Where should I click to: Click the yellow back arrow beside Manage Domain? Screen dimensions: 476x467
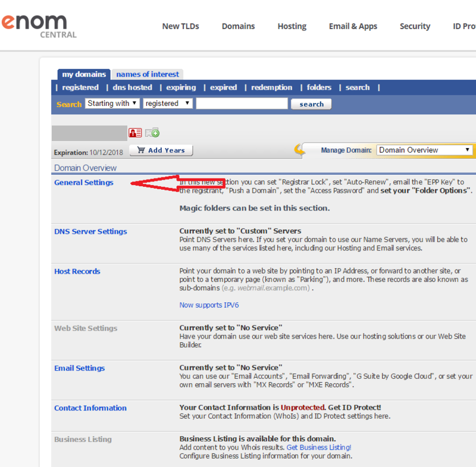coord(300,150)
